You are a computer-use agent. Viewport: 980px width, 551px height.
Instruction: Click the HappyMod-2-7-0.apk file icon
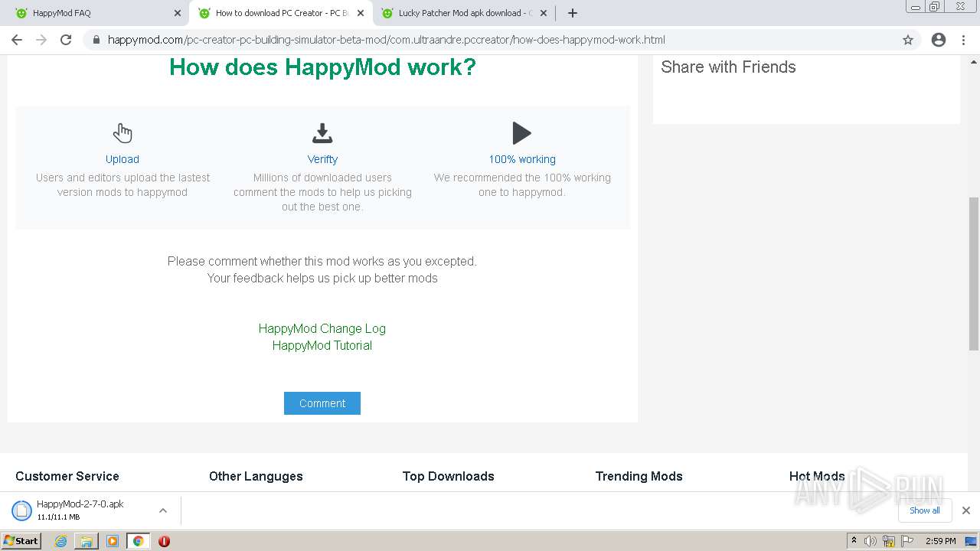coord(21,510)
